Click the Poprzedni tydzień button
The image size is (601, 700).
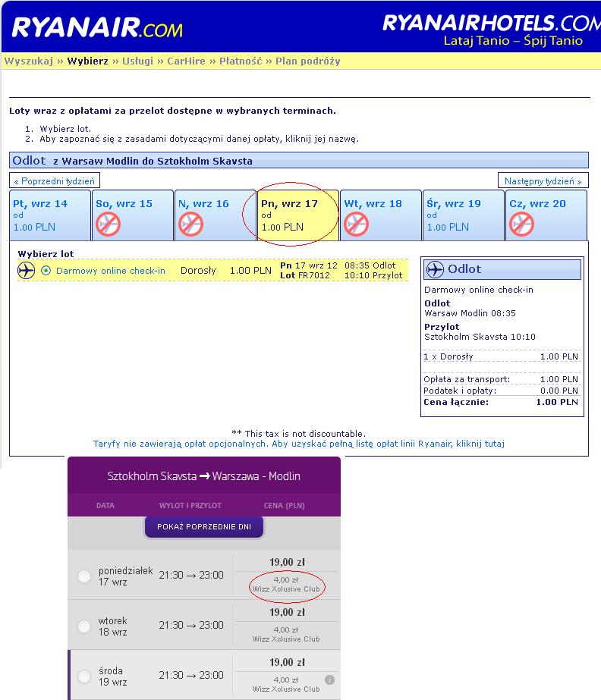(55, 180)
